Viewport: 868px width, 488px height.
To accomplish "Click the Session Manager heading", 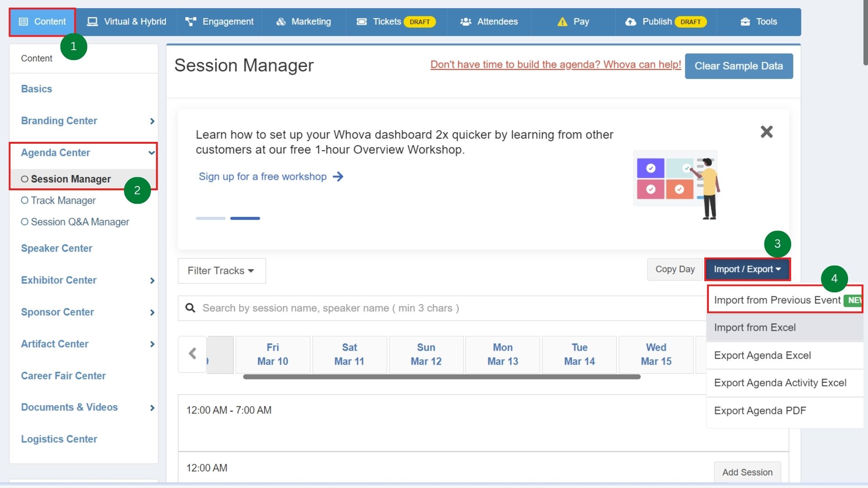I will pos(244,66).
